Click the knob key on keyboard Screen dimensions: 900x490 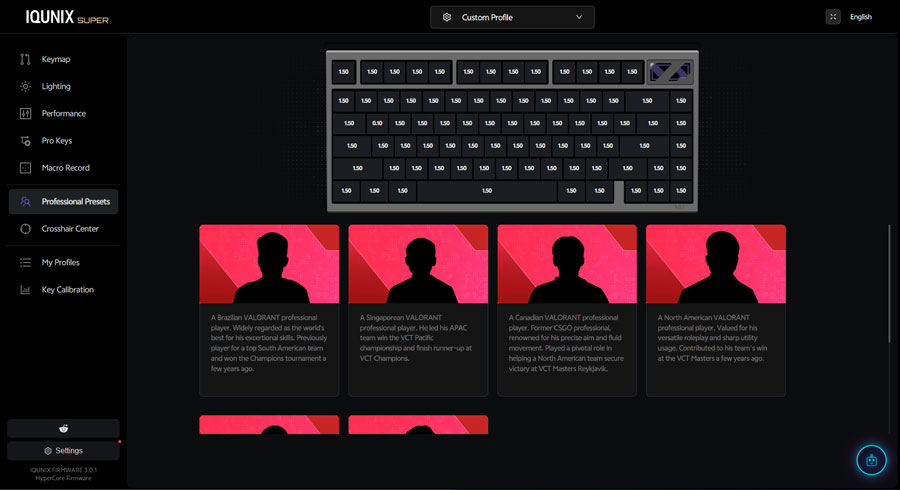670,72
